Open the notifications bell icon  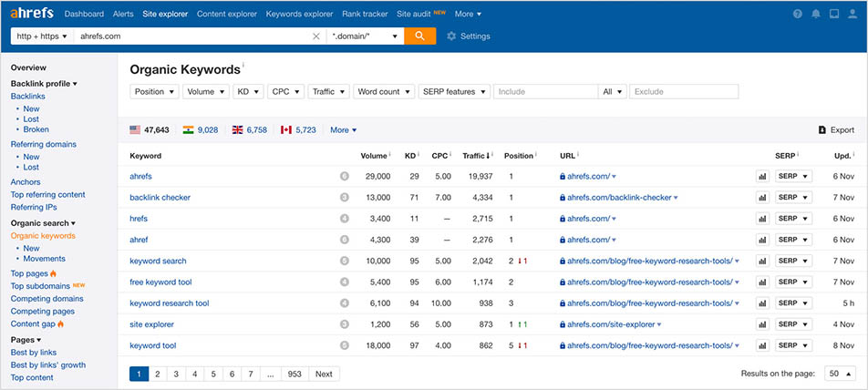coord(816,15)
